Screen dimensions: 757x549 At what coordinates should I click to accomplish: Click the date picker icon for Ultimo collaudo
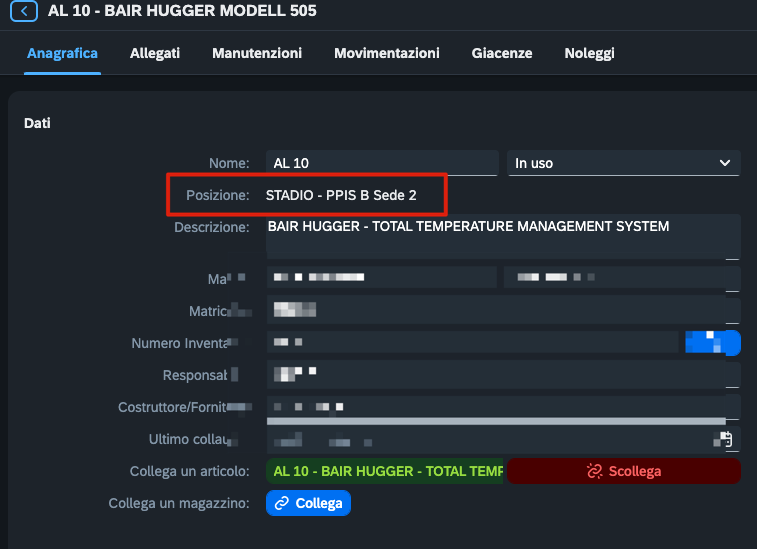[x=727, y=439]
